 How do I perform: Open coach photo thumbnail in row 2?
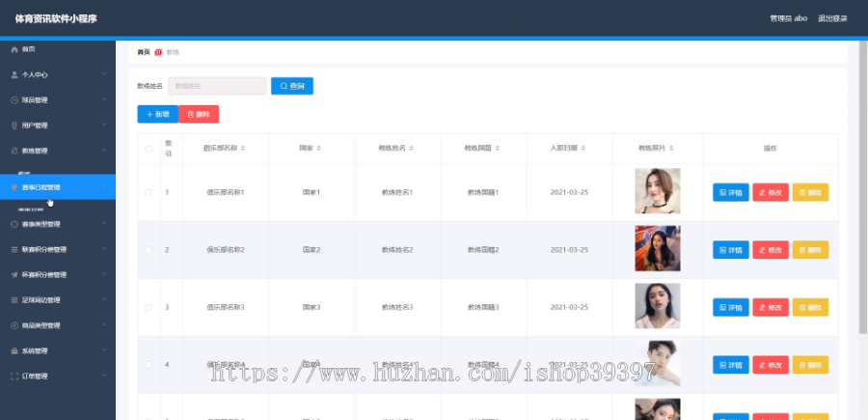tap(658, 248)
